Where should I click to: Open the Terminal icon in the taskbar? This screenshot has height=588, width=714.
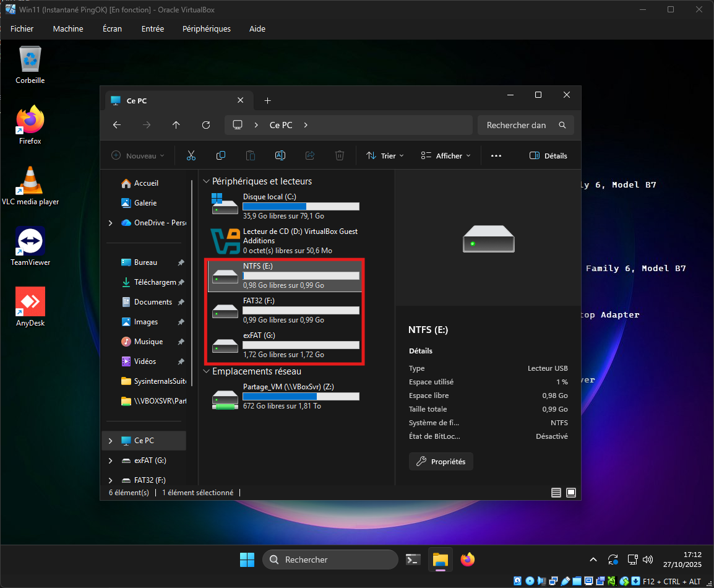click(x=413, y=560)
